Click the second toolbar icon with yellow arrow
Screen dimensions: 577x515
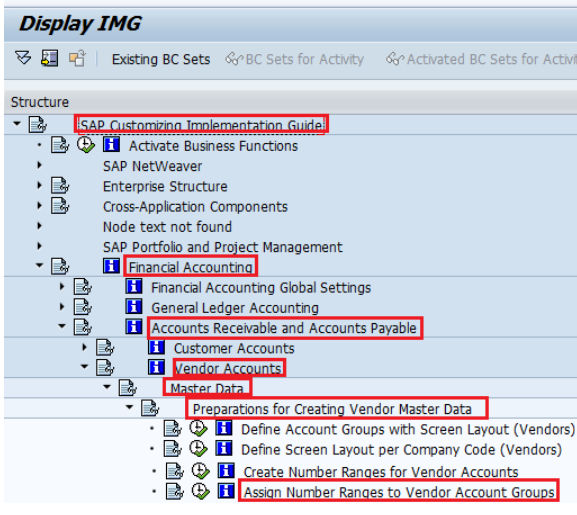pyautogui.click(x=49, y=58)
